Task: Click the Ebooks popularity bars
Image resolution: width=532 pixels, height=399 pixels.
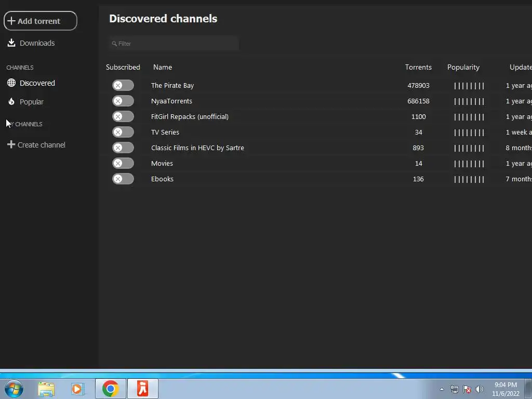Action: click(x=469, y=179)
